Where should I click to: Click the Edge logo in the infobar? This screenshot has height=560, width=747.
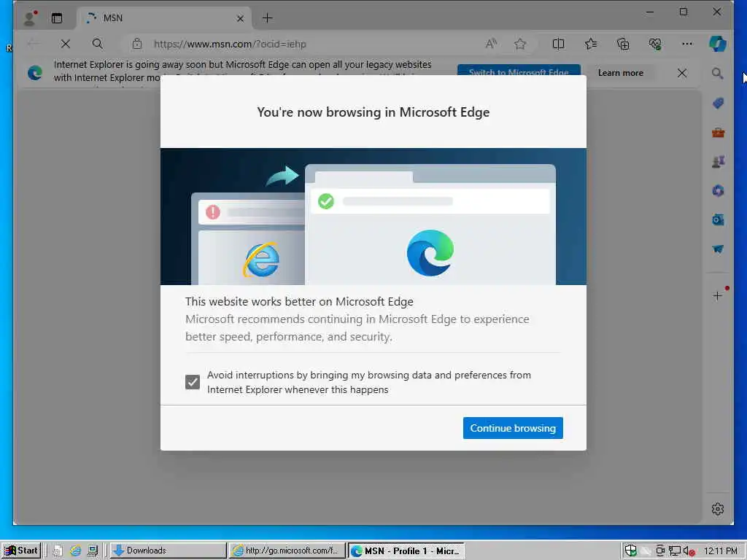tap(35, 73)
